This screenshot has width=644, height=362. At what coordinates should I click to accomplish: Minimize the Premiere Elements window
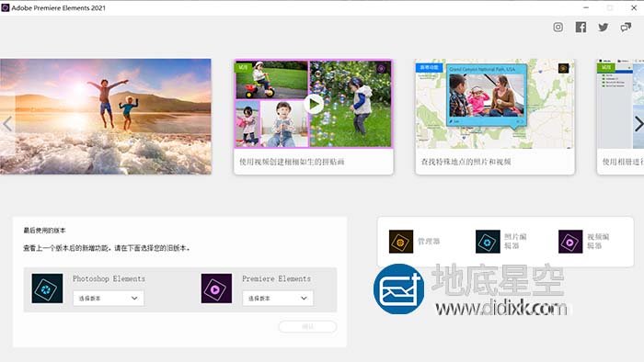point(586,7)
